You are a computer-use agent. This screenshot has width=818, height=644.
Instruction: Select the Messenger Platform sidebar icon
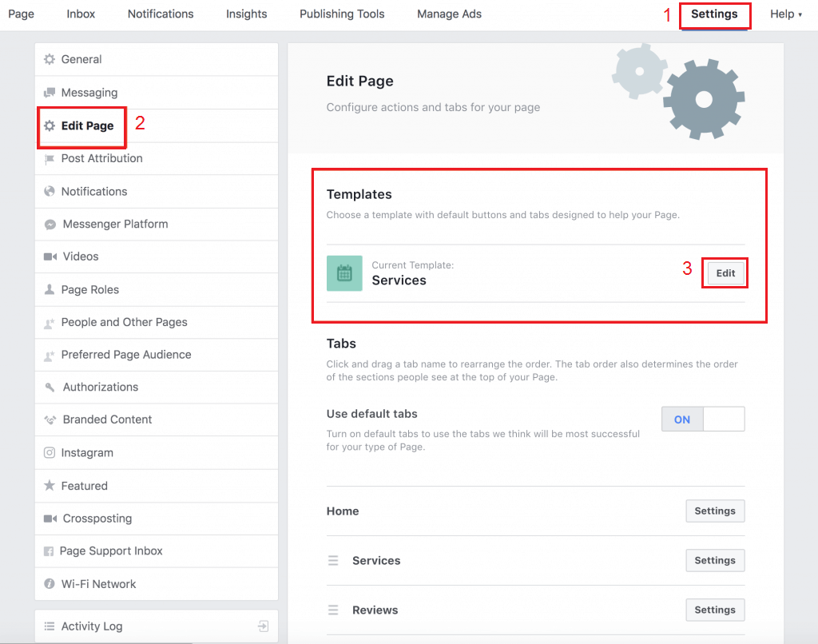50,225
